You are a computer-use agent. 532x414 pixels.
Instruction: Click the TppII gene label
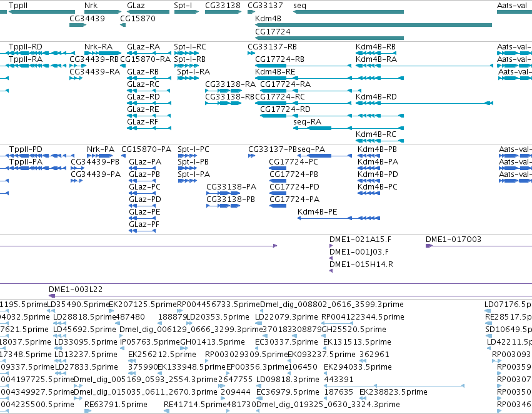(x=18, y=6)
